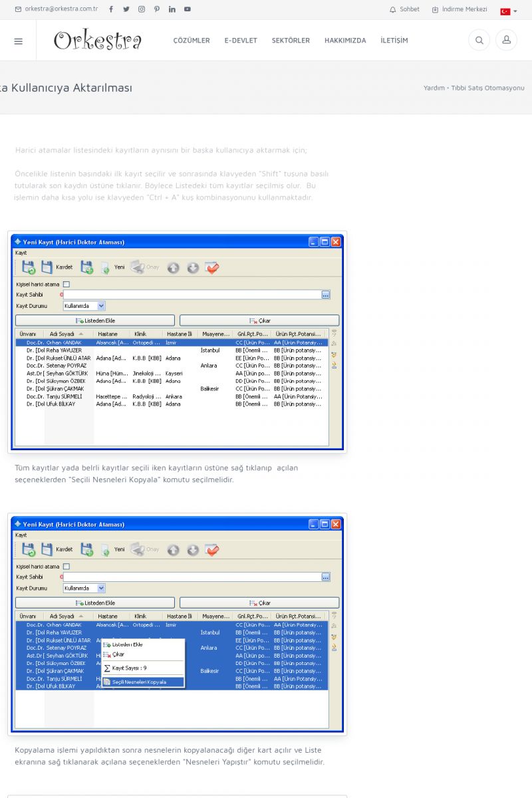The image size is (532, 798).
Task: Click the LinkedIn icon
Action: pyautogui.click(x=172, y=9)
